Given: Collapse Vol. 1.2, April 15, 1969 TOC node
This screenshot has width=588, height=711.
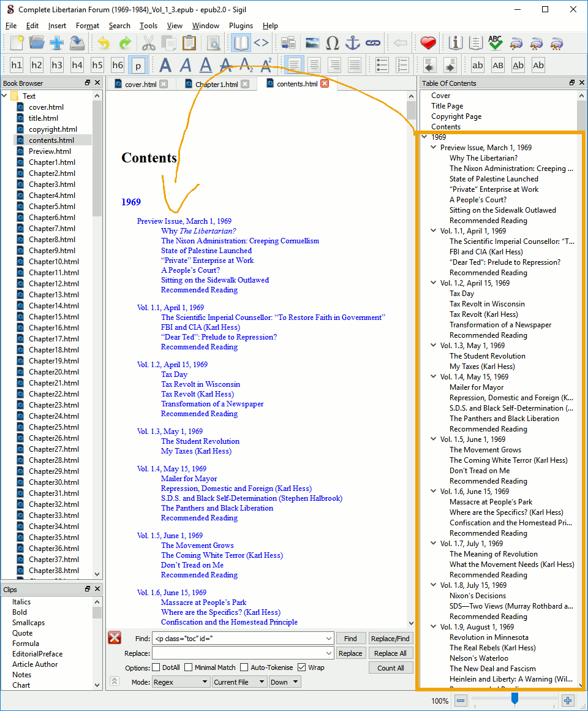Looking at the screenshot, I should pos(434,283).
